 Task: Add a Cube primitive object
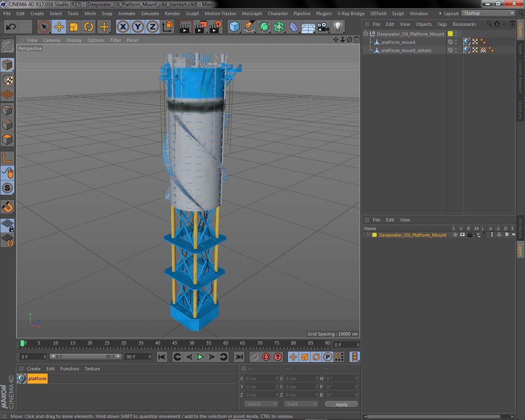point(235,27)
